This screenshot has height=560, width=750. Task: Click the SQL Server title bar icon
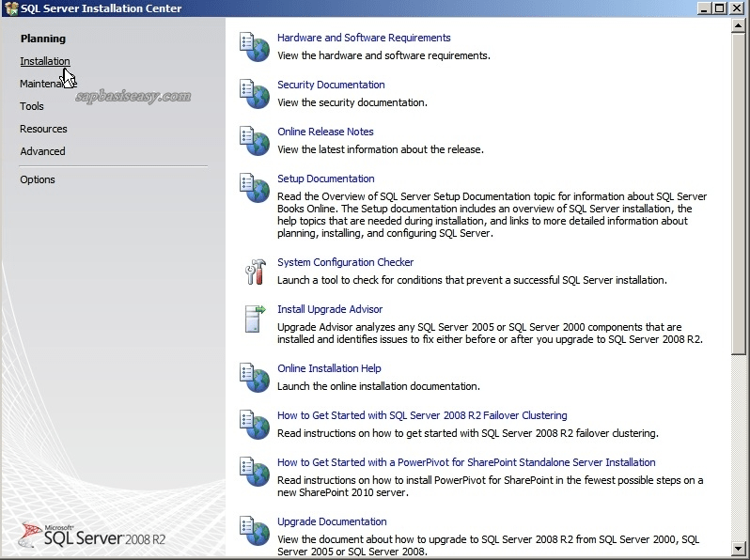click(11, 8)
